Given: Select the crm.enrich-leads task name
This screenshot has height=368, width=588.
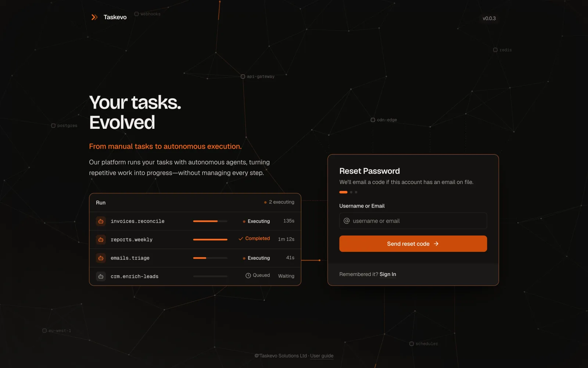Looking at the screenshot, I should [x=135, y=276].
